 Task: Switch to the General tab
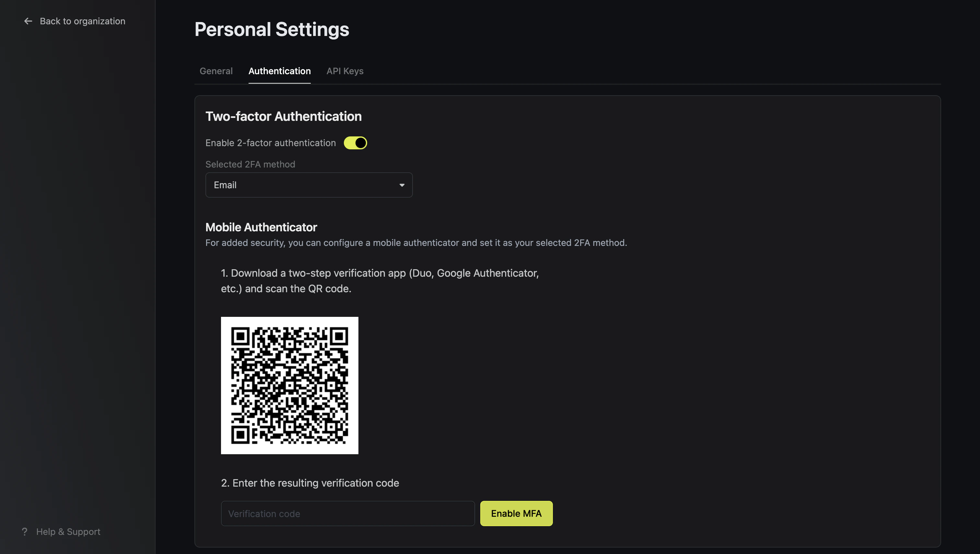point(216,71)
